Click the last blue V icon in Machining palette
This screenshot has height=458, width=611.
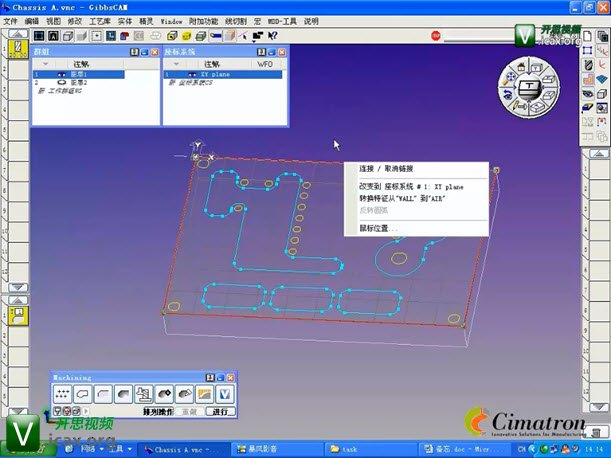226,393
